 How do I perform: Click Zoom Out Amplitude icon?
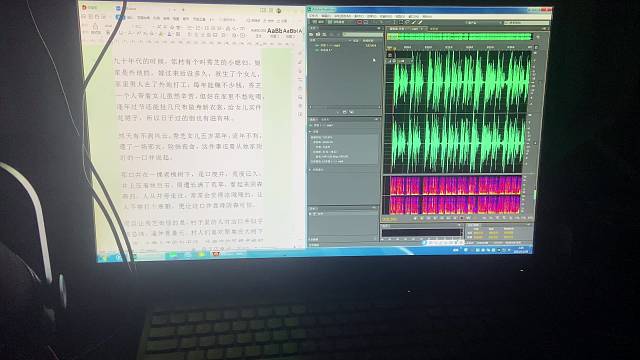click(x=491, y=218)
